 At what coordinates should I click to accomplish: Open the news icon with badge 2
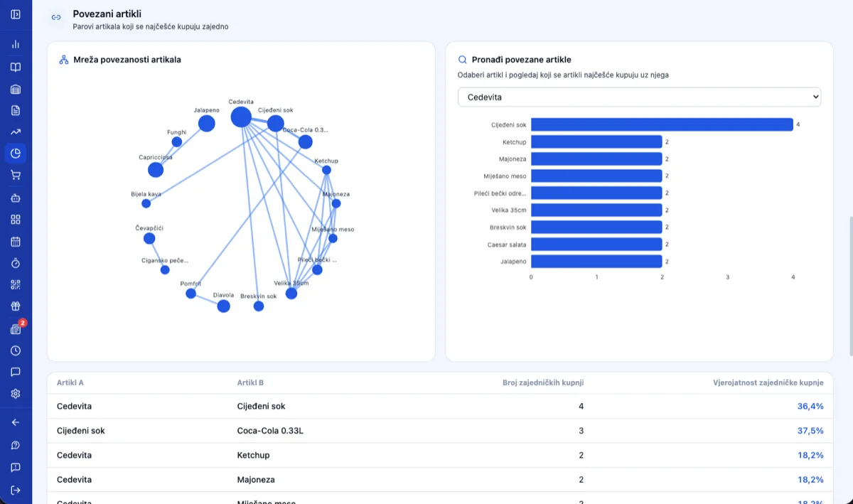16,328
